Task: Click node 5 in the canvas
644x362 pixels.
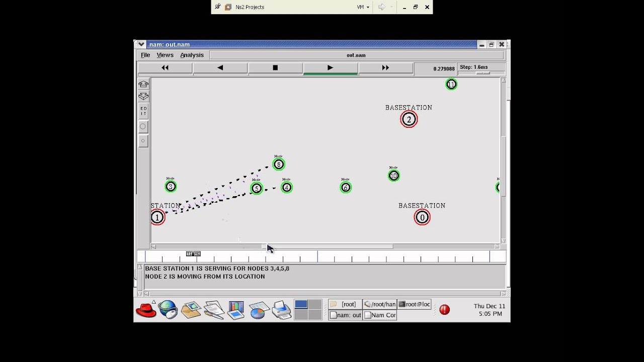Action: click(x=257, y=189)
